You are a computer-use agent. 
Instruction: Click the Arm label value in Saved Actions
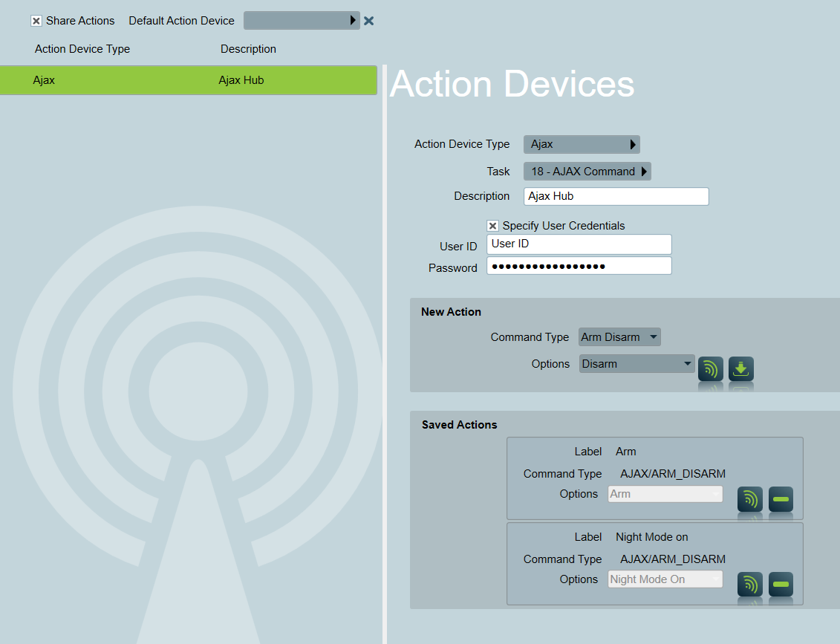[625, 452]
